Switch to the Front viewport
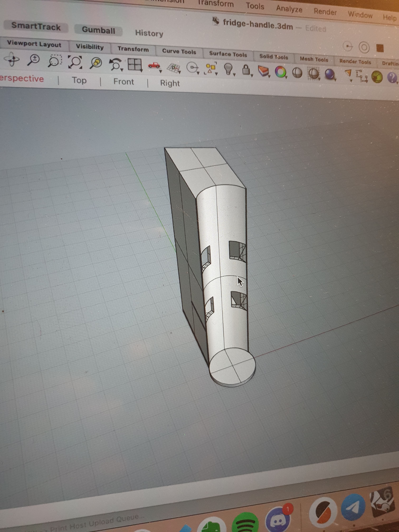This screenshot has width=399, height=532. [x=124, y=82]
